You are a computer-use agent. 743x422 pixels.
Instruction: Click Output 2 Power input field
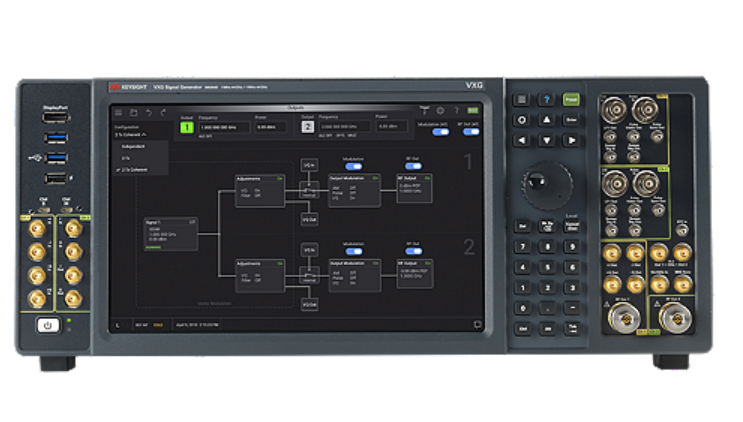coord(391,126)
